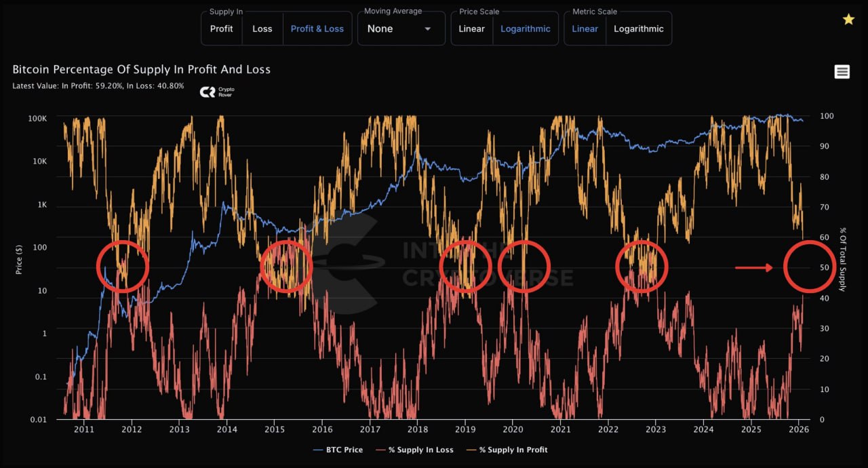Click the first red circle near 2012
This screenshot has width=868, height=468.
point(122,267)
